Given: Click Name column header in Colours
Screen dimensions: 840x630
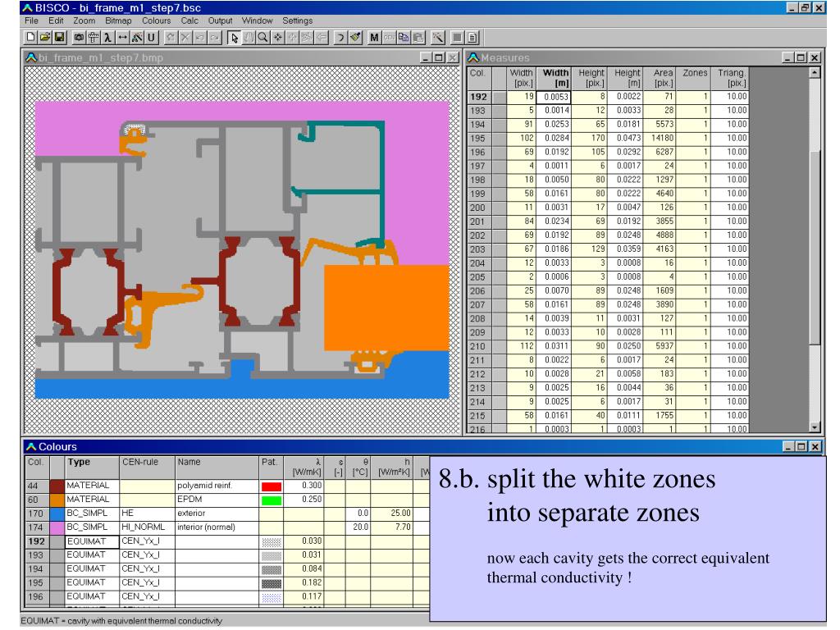Looking at the screenshot, I should [217, 467].
